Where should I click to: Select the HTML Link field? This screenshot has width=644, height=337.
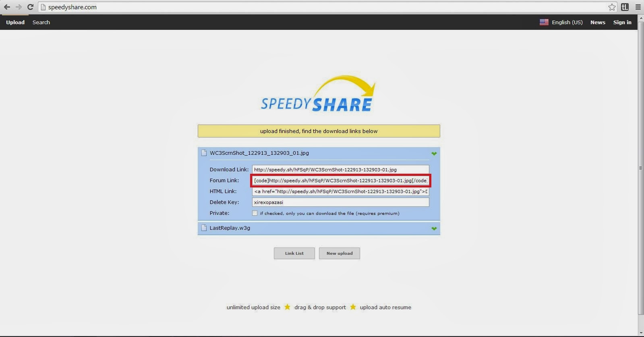(x=340, y=191)
